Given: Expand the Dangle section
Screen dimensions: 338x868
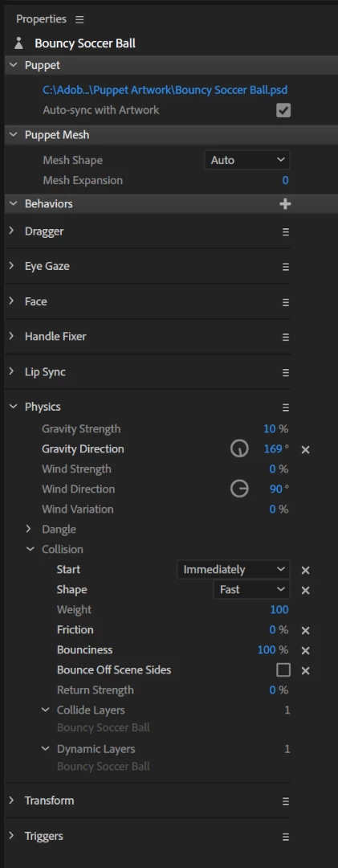Looking at the screenshot, I should pos(29,529).
